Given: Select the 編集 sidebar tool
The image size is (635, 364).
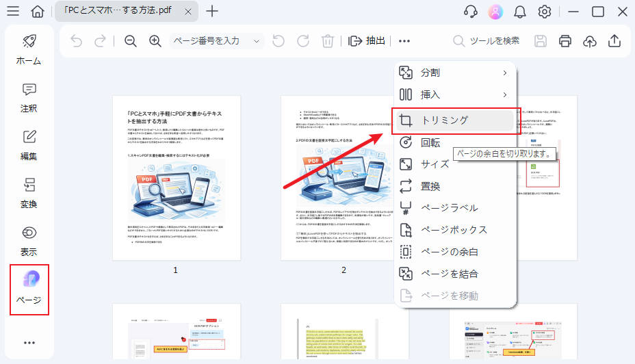Looking at the screenshot, I should [29, 145].
